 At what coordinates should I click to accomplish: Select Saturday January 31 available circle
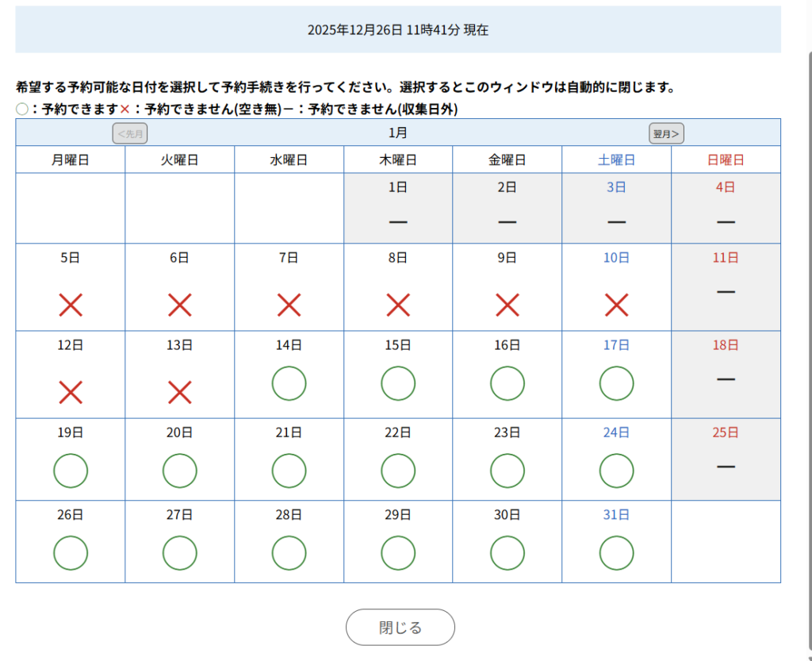(x=616, y=553)
